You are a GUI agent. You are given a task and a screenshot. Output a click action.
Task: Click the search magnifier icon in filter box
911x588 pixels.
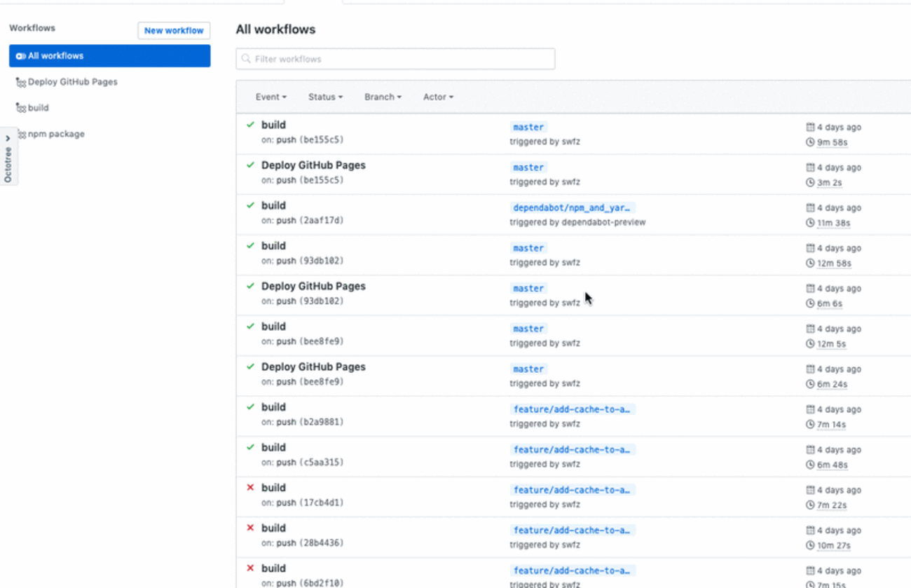coord(246,59)
